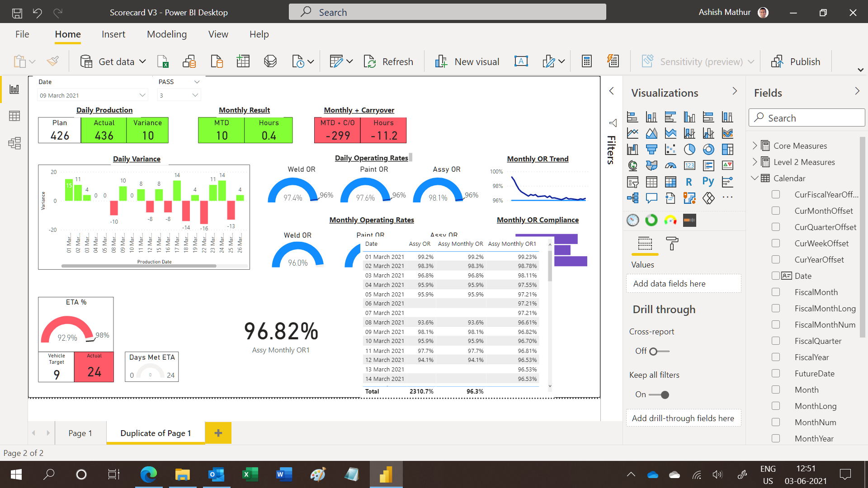Image resolution: width=868 pixels, height=488 pixels.
Task: Click the Publish button
Action: [x=796, y=61]
